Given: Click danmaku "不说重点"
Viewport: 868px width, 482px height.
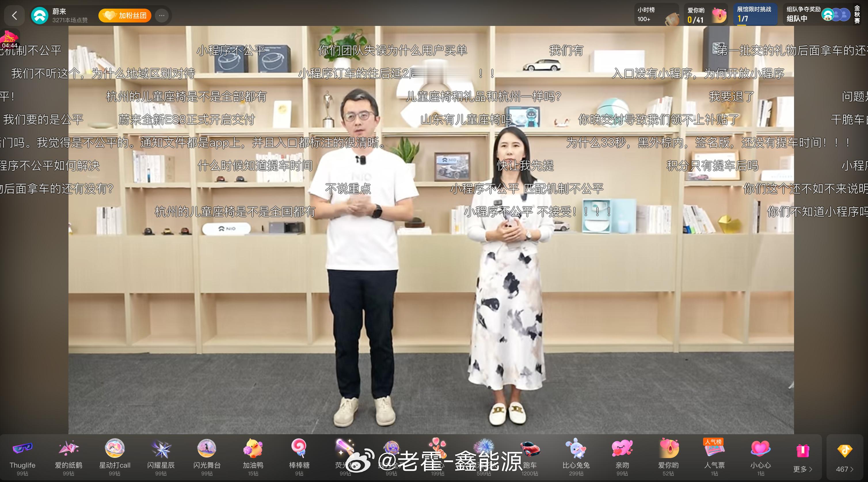Looking at the screenshot, I should pyautogui.click(x=348, y=188).
